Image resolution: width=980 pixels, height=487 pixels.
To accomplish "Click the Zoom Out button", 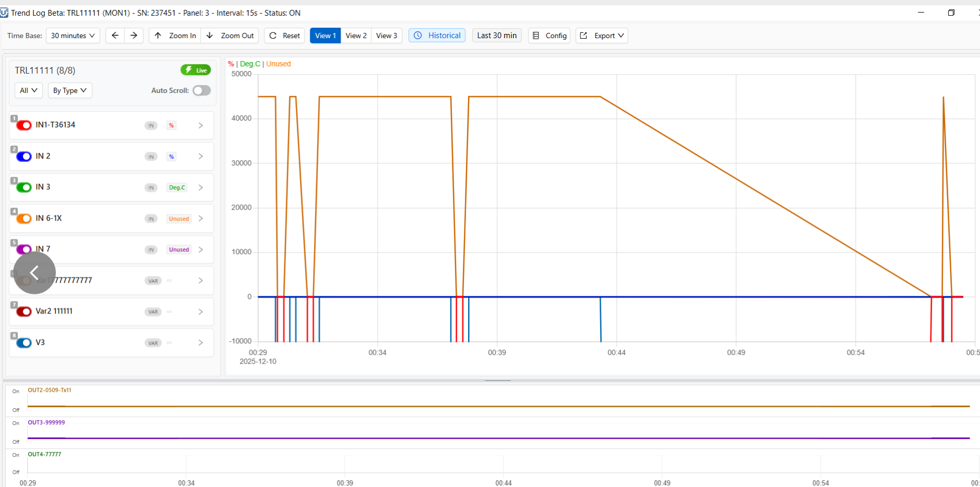I will [x=230, y=36].
